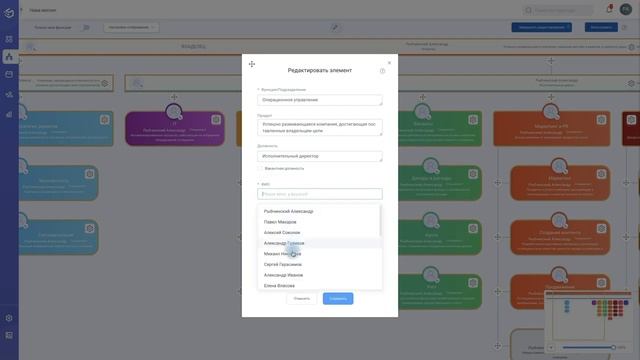Open the dashboard grid icon in the sidebar

(9, 39)
